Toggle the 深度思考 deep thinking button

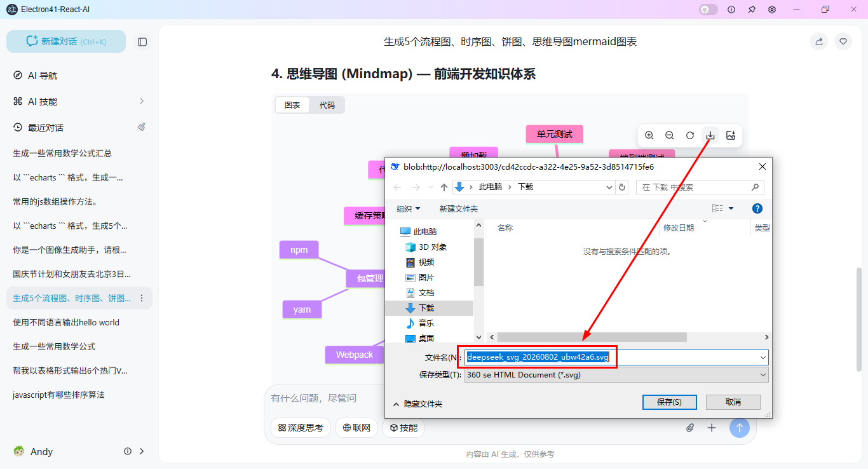pyautogui.click(x=301, y=428)
